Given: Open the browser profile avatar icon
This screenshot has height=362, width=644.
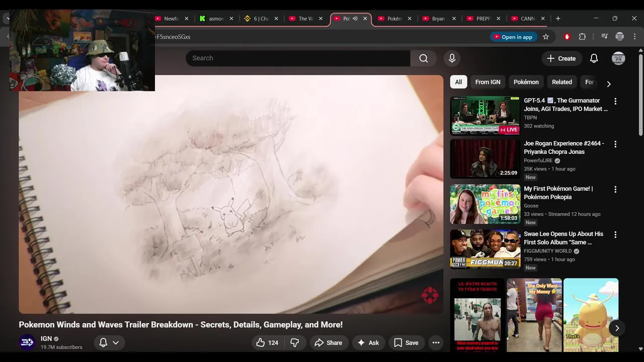Looking at the screenshot, I should [x=620, y=37].
